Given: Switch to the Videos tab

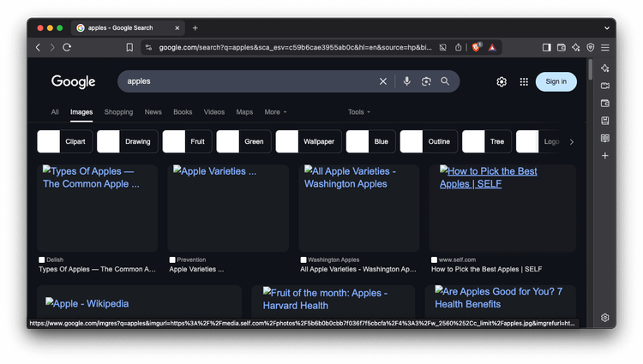Looking at the screenshot, I should (x=214, y=112).
